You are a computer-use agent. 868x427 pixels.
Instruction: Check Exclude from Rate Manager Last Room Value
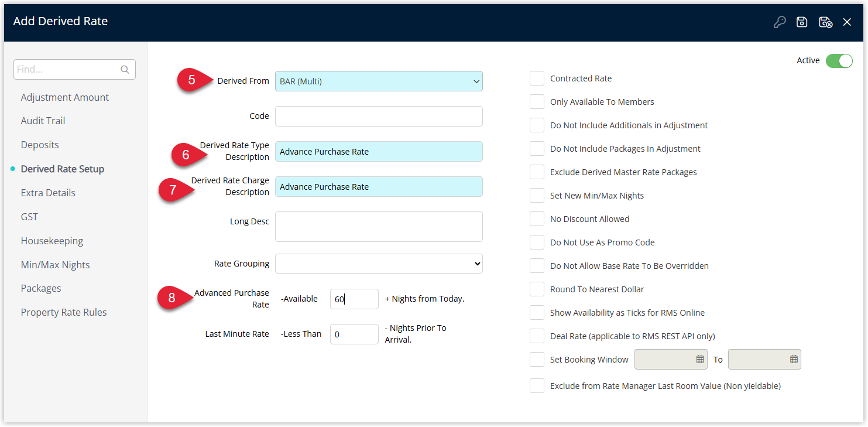[x=537, y=386]
